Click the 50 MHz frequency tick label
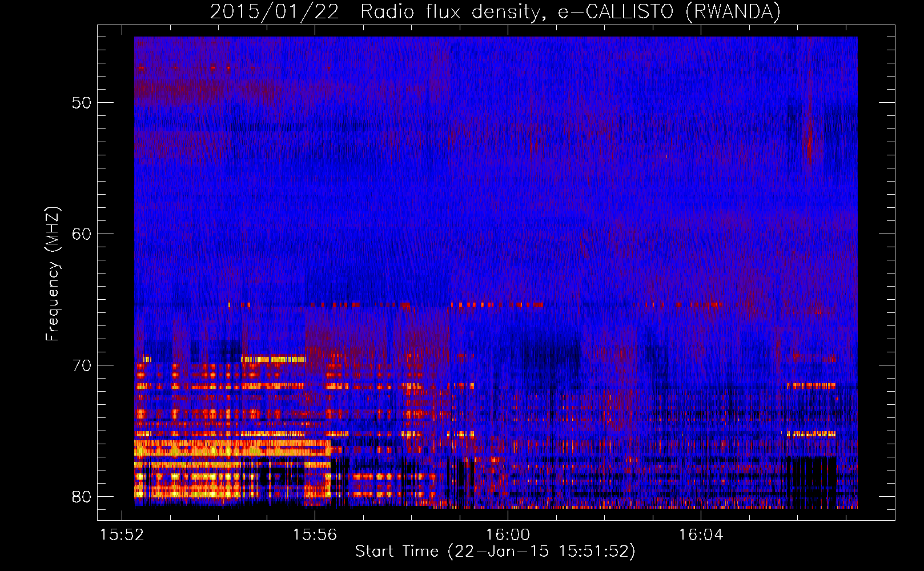Screen dimensions: 924x571 (82, 103)
